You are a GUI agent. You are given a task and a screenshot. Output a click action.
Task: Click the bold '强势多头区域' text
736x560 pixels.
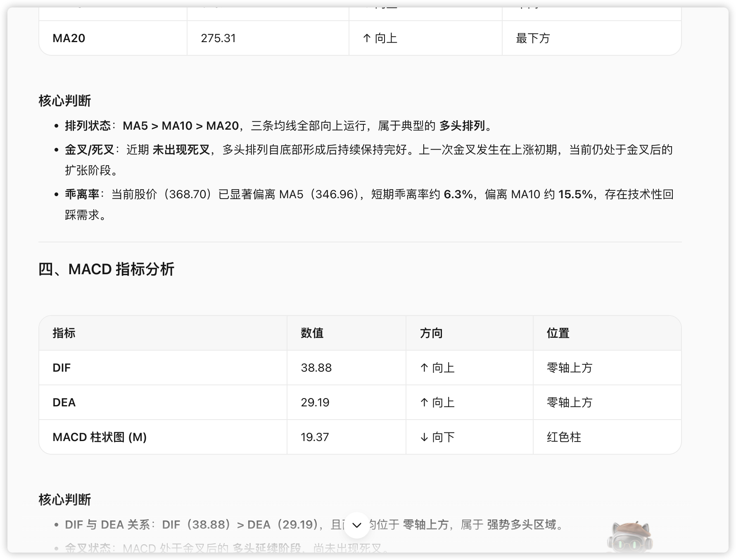(522, 524)
